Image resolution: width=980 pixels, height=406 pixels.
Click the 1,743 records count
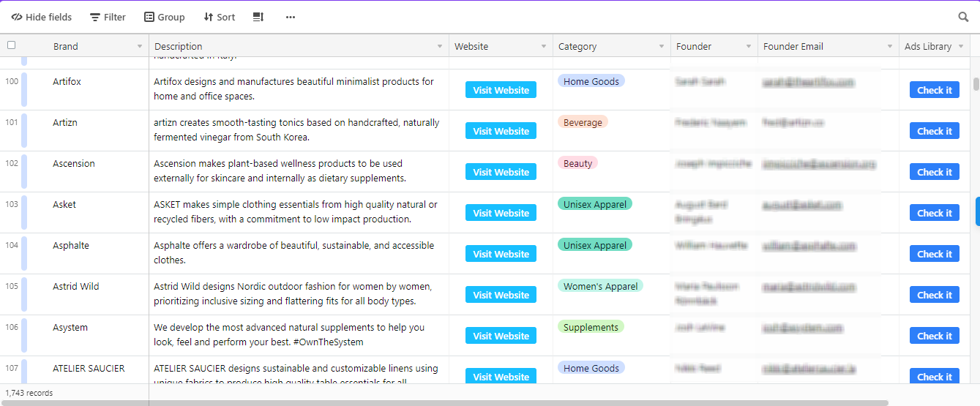click(x=29, y=393)
